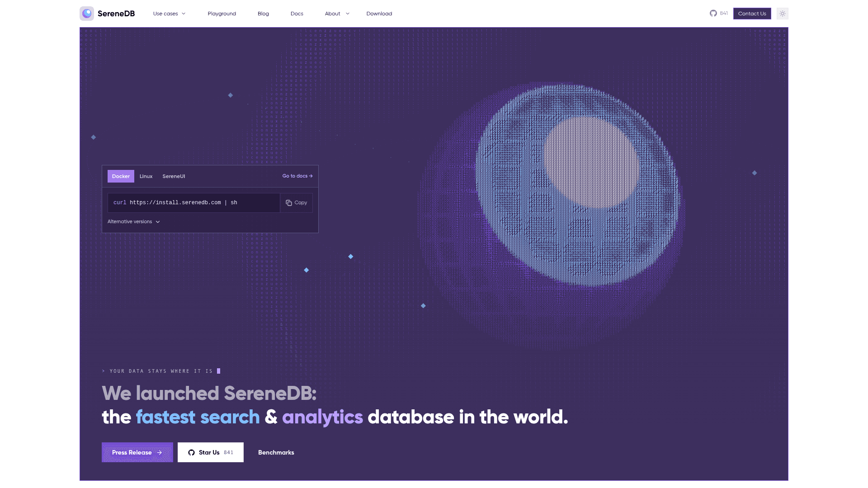Click the copy icon next to the curl command

click(289, 203)
